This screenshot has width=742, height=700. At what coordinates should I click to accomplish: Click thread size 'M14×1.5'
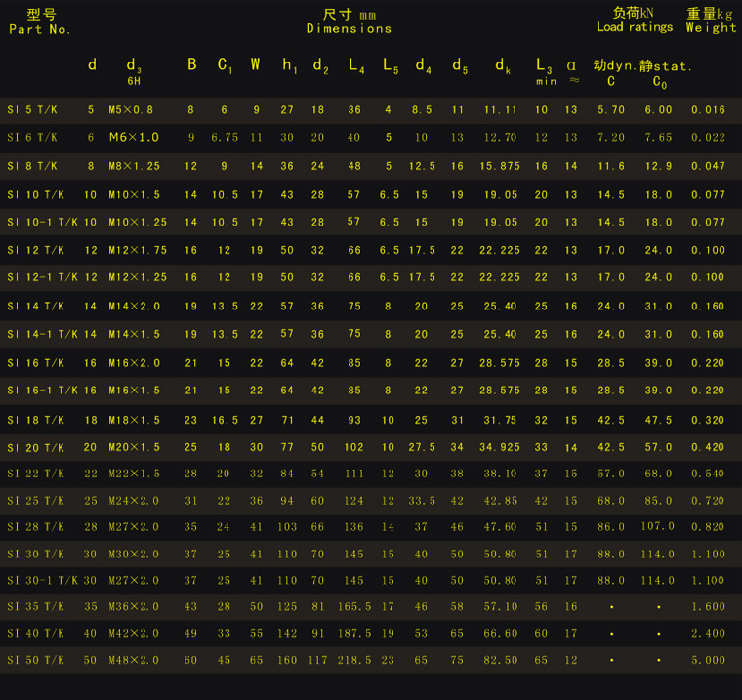(x=135, y=334)
